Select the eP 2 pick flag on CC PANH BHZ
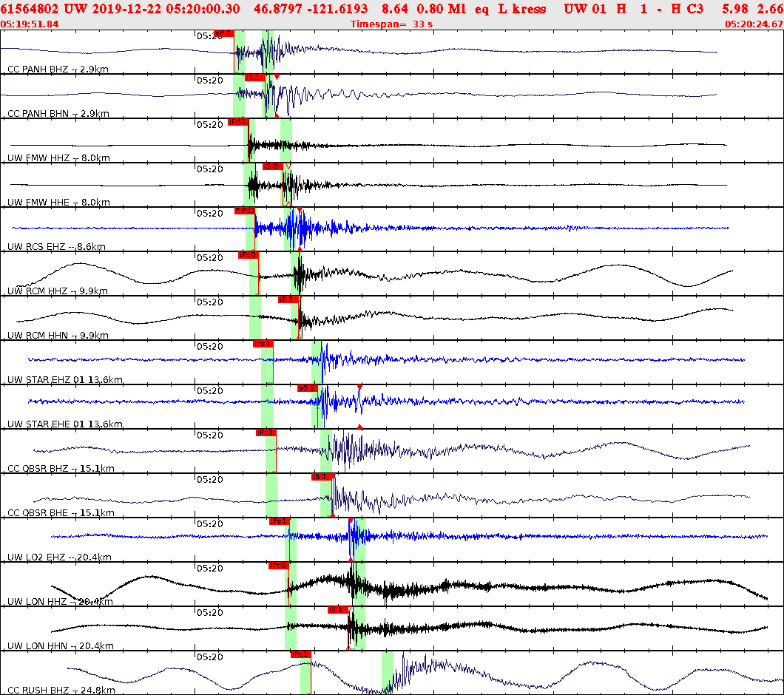The image size is (784, 695). pos(223,33)
